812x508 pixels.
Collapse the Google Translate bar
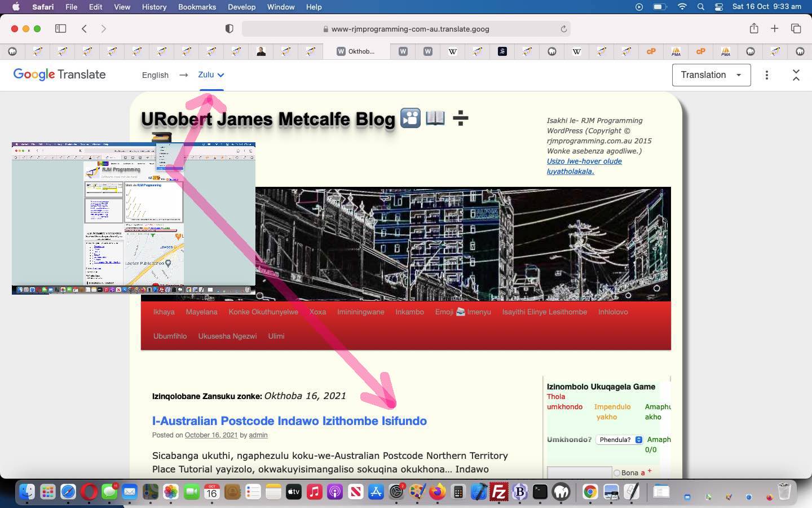click(x=796, y=75)
